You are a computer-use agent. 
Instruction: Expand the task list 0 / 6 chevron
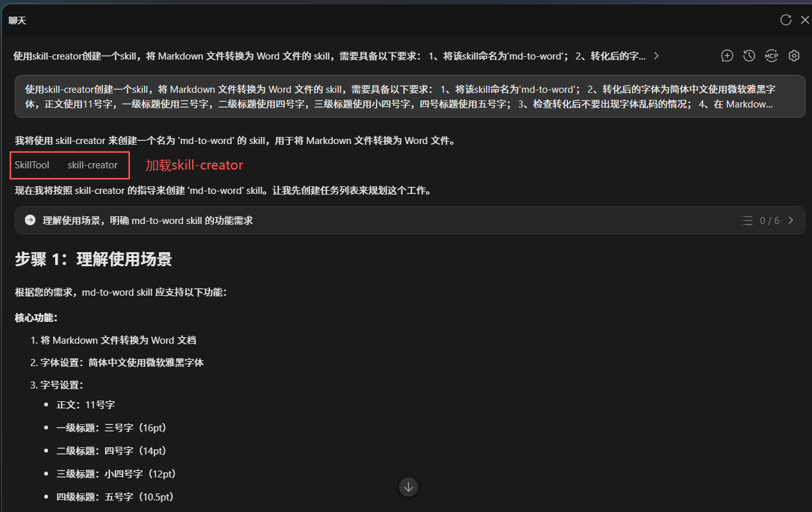click(x=791, y=220)
